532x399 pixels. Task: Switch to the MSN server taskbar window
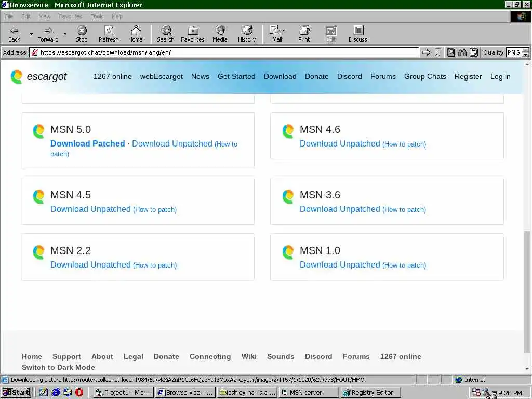tap(309, 393)
